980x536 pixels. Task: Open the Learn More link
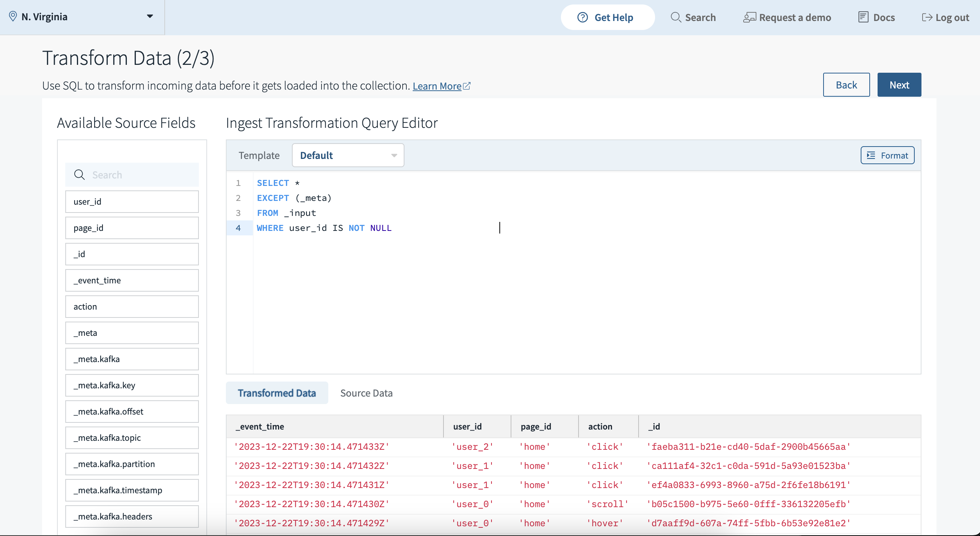[x=437, y=86]
